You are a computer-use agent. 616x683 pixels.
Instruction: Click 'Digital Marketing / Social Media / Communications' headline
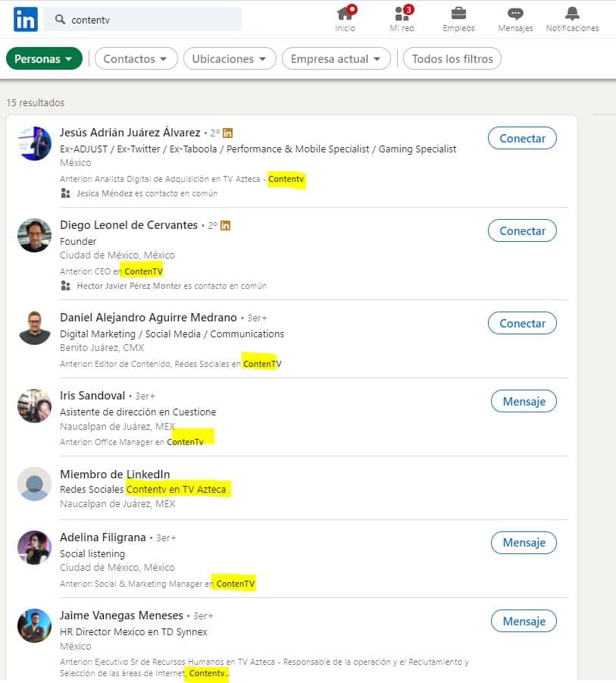(171, 334)
